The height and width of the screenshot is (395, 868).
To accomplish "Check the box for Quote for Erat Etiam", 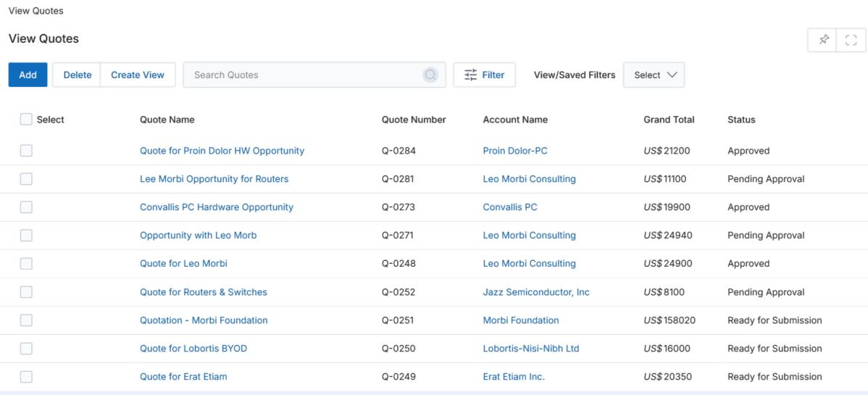I will (26, 377).
